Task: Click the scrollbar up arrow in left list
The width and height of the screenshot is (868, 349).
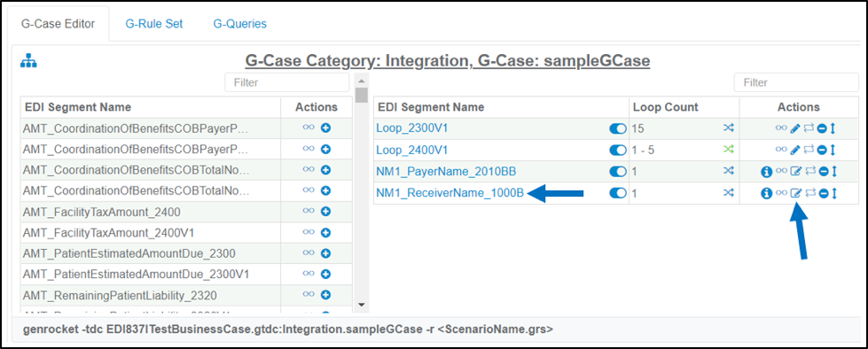Action: click(x=362, y=81)
